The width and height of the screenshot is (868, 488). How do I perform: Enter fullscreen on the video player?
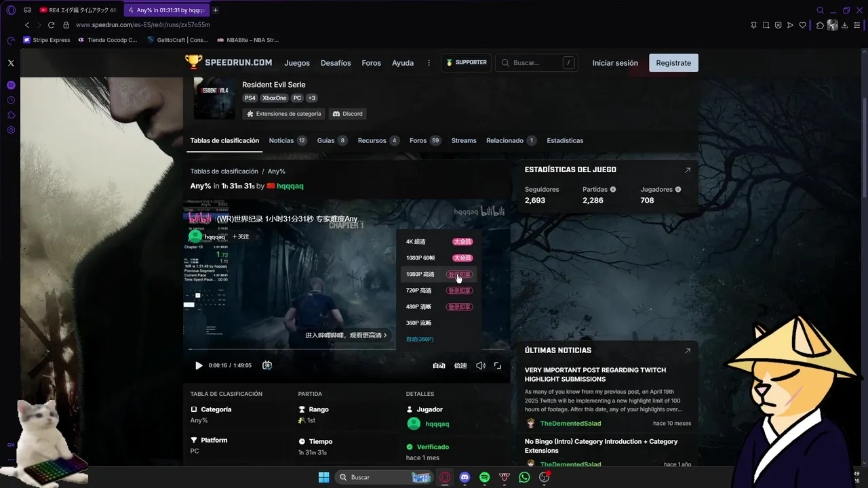pos(498,365)
